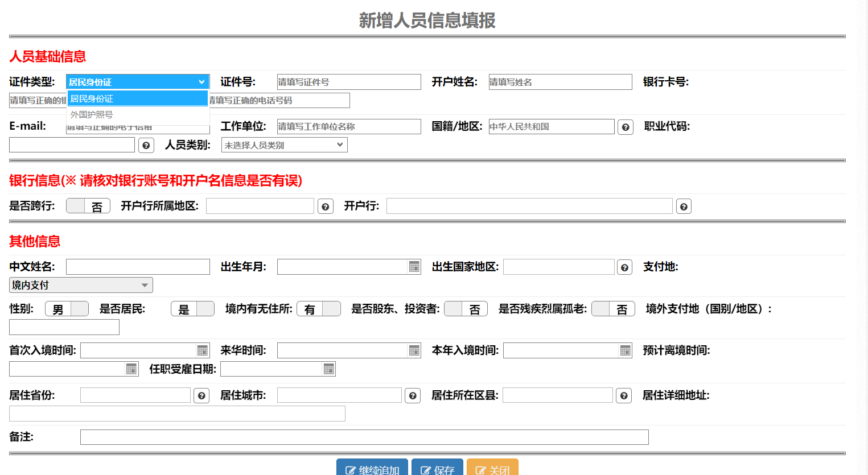Screen dimensions: 868x475
Task: Click help icon beside 居住省份
Action: 201,395
